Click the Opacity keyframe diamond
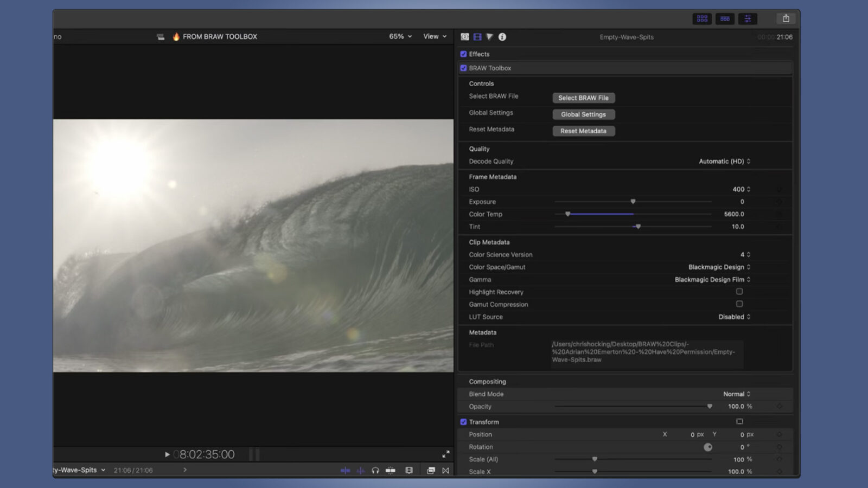The height and width of the screenshot is (488, 868). 780,406
